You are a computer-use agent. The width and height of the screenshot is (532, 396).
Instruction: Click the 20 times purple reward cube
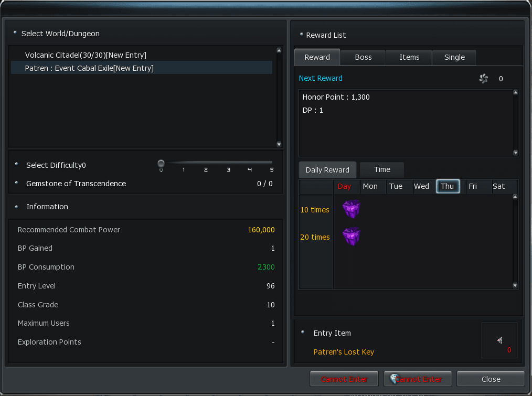tap(352, 237)
